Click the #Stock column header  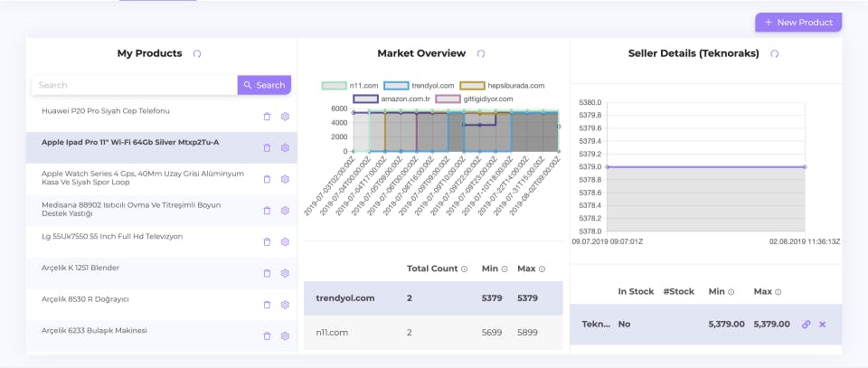(679, 292)
